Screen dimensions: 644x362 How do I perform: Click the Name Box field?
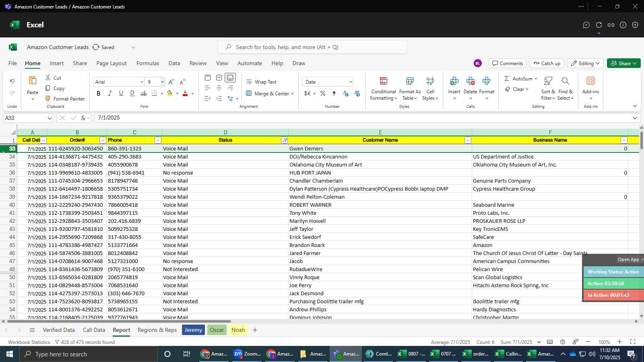28,118
